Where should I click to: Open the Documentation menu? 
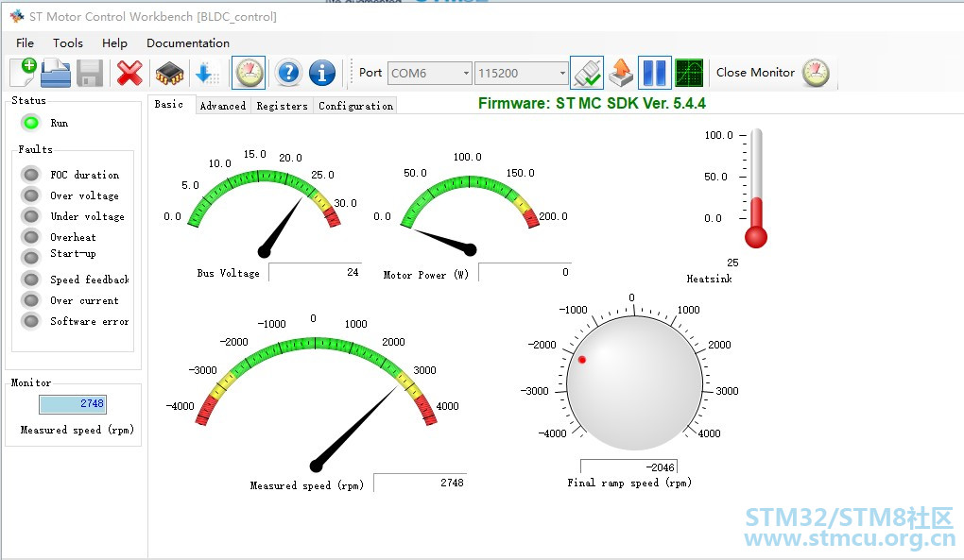point(188,43)
